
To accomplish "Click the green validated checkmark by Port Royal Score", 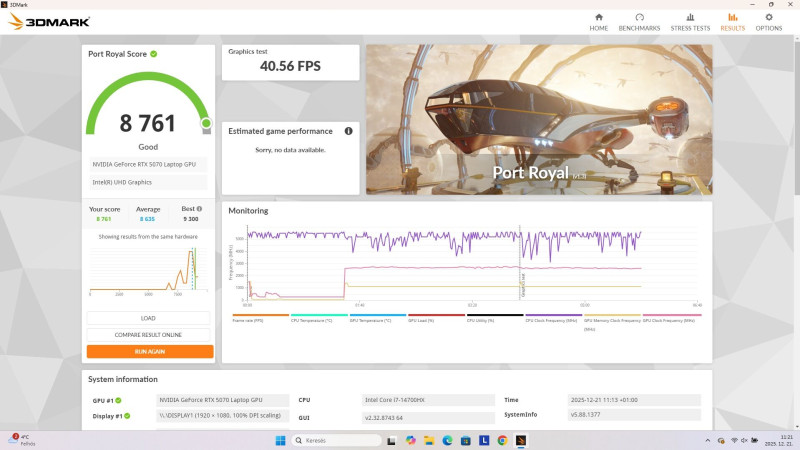I will (x=154, y=54).
